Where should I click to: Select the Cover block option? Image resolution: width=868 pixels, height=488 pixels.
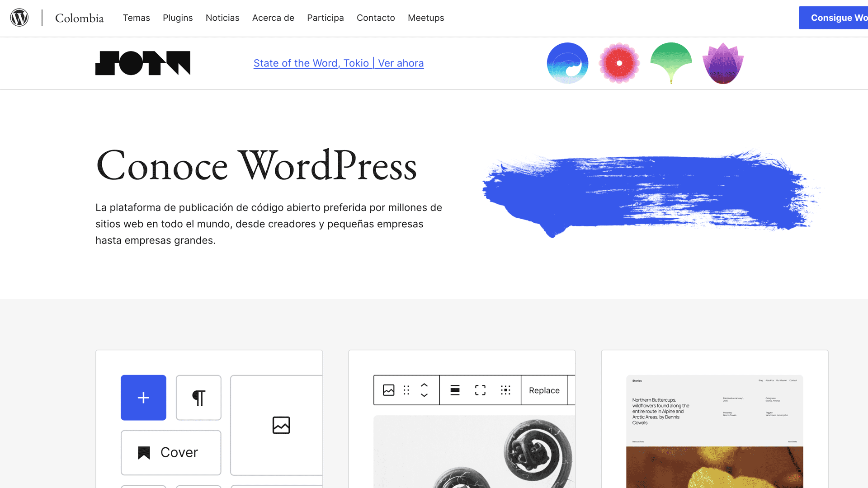170,452
